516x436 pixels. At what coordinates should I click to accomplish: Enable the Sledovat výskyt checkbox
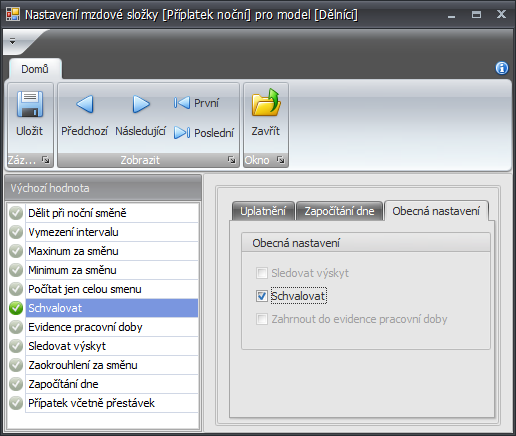(x=262, y=273)
